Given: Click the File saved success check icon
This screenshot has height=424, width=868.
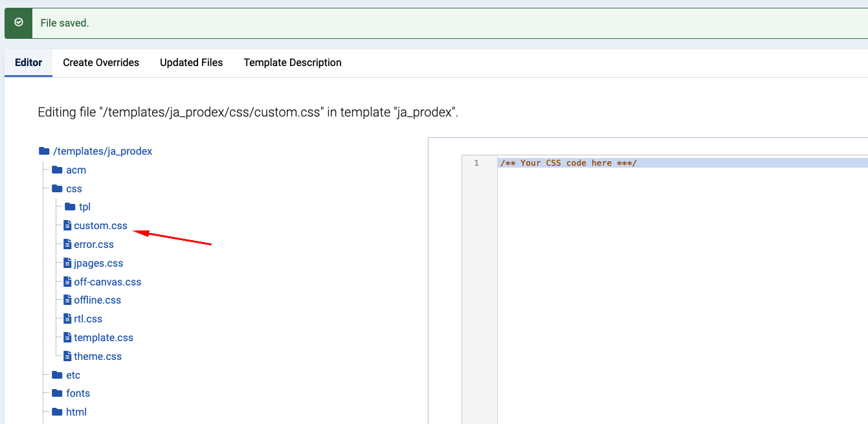Looking at the screenshot, I should pos(19,23).
